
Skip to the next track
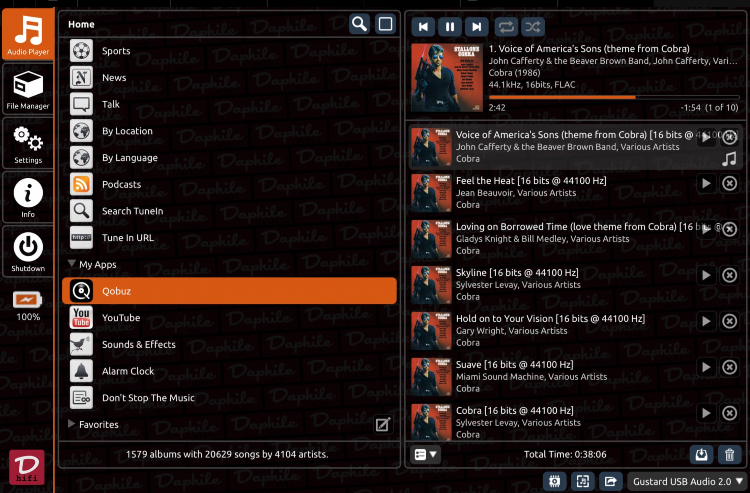tap(477, 27)
